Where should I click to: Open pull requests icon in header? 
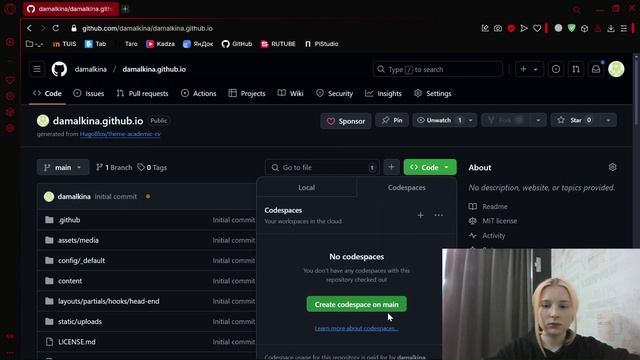576,69
